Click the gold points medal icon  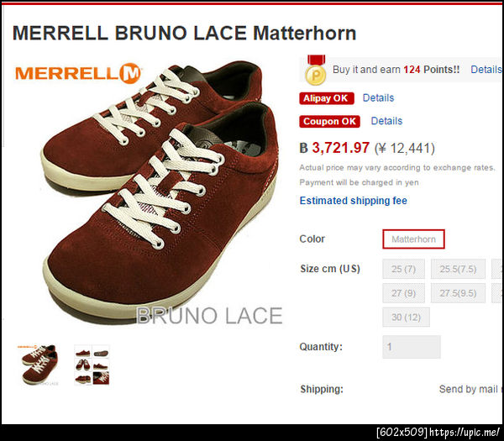point(316,70)
